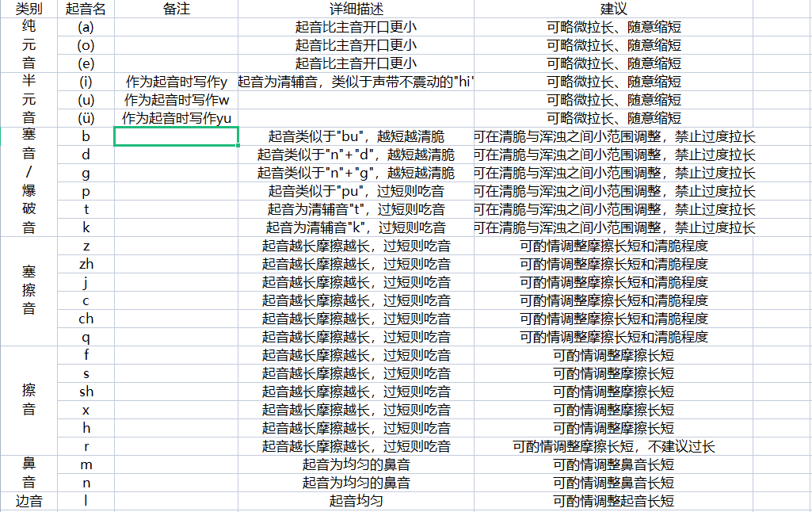Image resolution: width=812 pixels, height=512 pixels.
Task: Click the cell containing (u)
Action: pos(86,100)
